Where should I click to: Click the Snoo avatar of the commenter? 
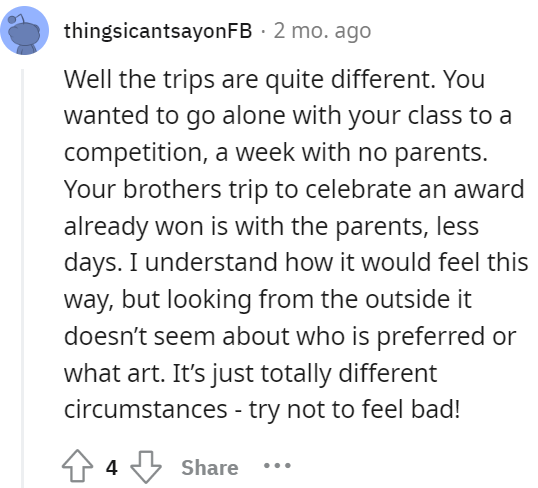(x=25, y=31)
